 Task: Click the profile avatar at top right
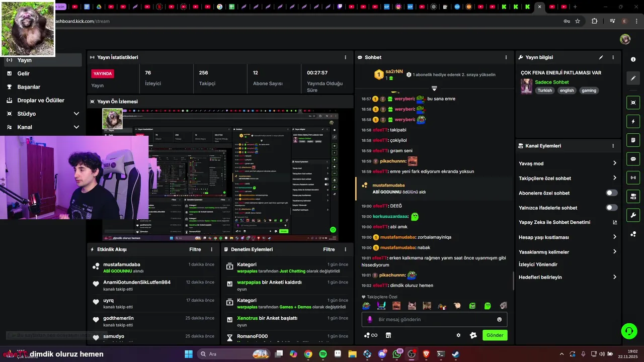coord(625,39)
